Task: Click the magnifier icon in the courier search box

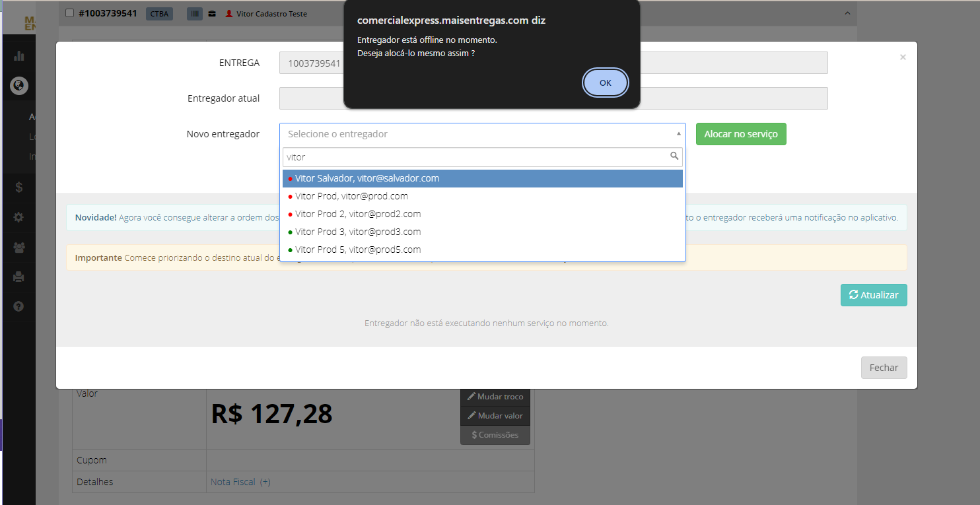Action: pyautogui.click(x=674, y=156)
